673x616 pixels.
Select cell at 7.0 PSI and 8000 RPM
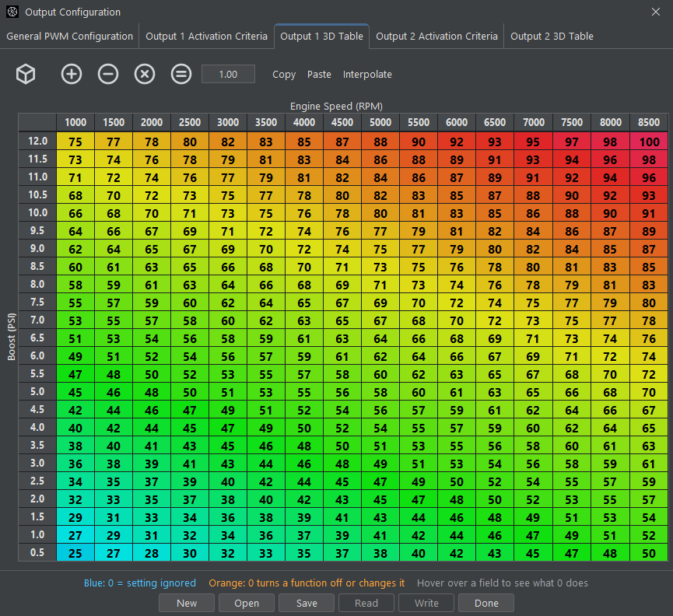point(610,320)
